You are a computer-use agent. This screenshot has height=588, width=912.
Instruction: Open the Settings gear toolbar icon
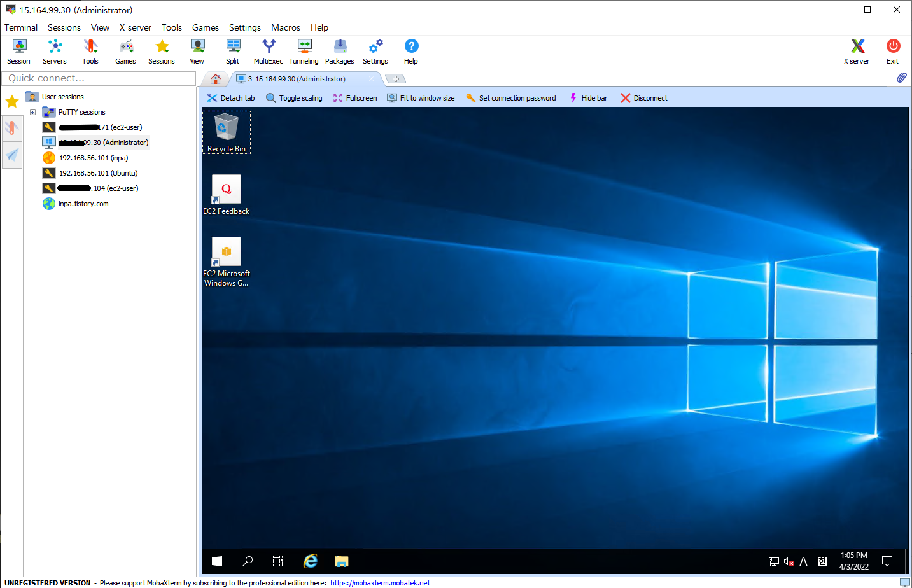pyautogui.click(x=375, y=52)
